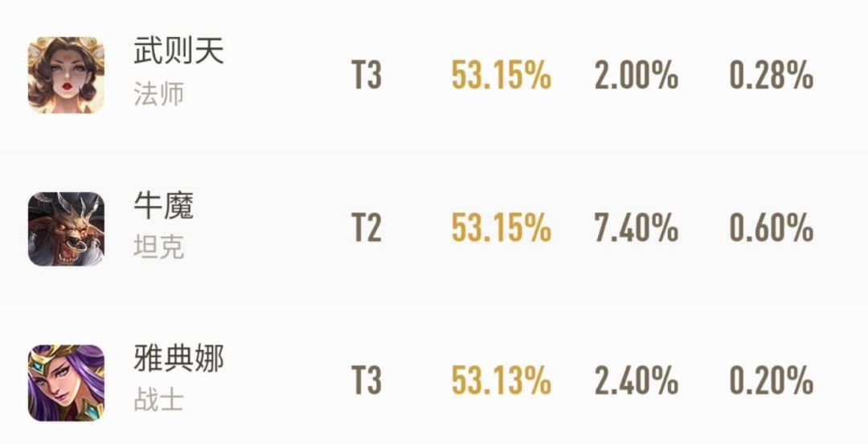
Task: Tap the 雅典娜 hero name
Action: tap(178, 360)
